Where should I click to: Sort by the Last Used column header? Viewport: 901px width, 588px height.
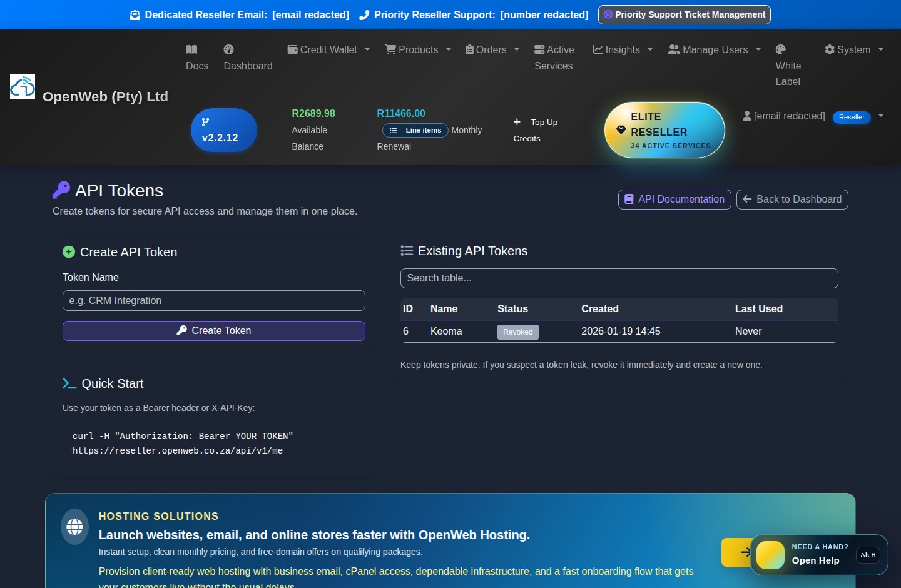pos(759,309)
